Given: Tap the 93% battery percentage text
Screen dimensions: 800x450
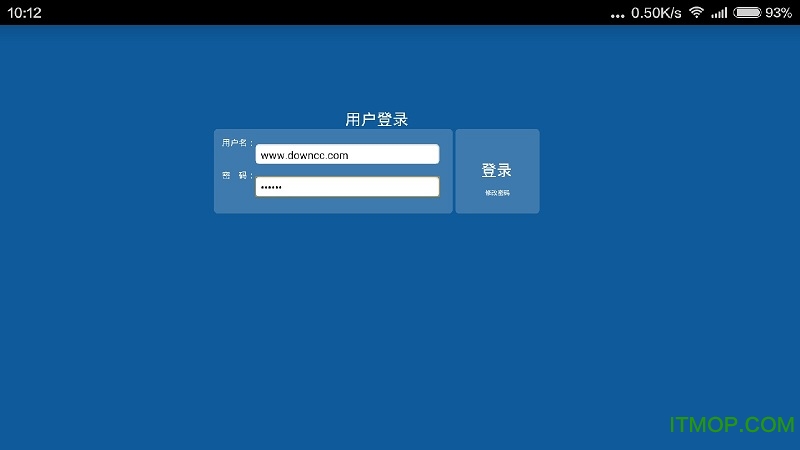Looking at the screenshot, I should point(779,13).
